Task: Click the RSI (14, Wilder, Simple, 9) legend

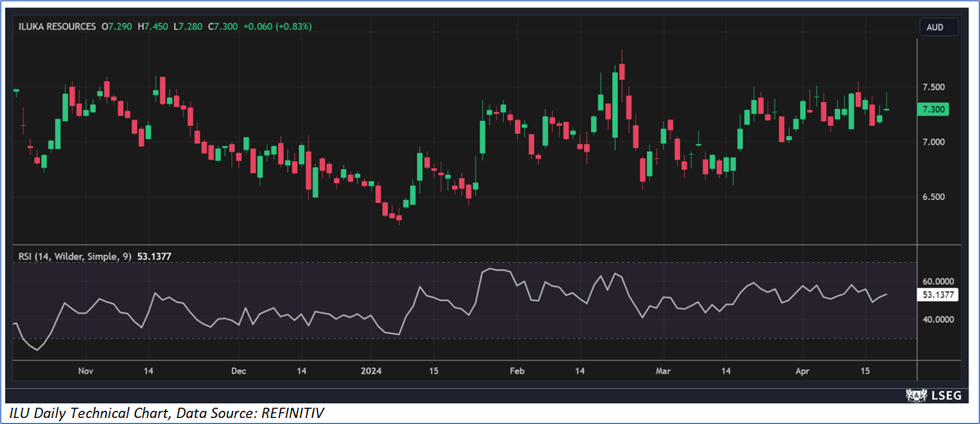Action: point(75,257)
